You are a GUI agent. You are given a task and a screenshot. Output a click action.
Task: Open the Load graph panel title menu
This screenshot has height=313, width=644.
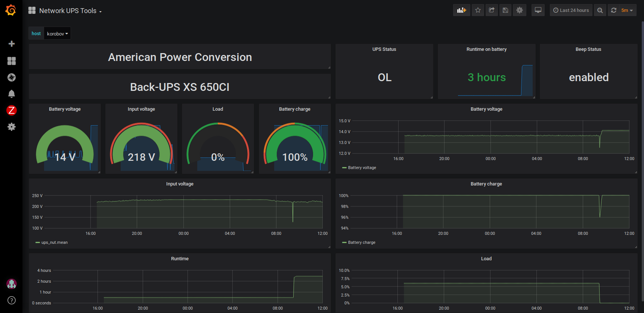tap(486, 259)
